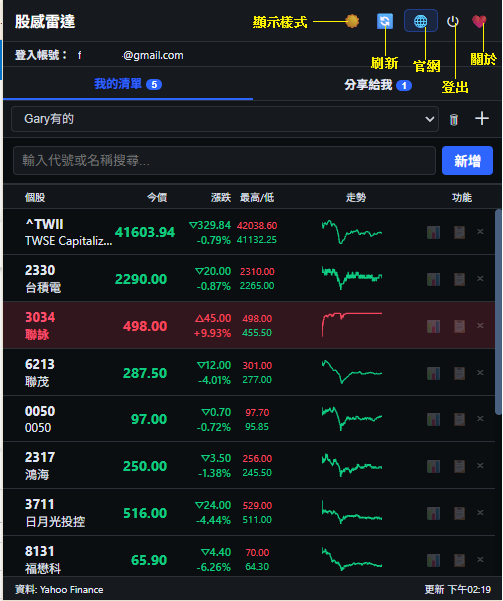Screen dimensions: 503x601
Task: Open notes icon for 2317 鴻海
Action: coord(459,466)
